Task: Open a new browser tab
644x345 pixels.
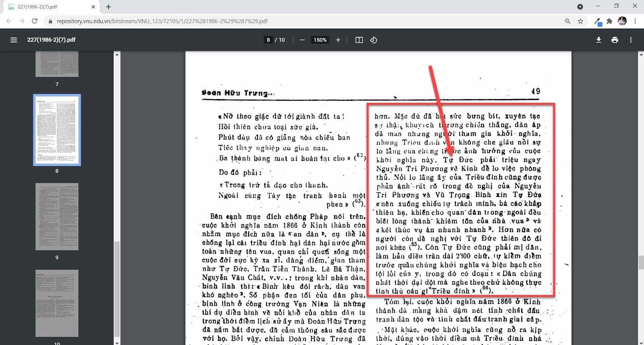Action: click(x=108, y=7)
